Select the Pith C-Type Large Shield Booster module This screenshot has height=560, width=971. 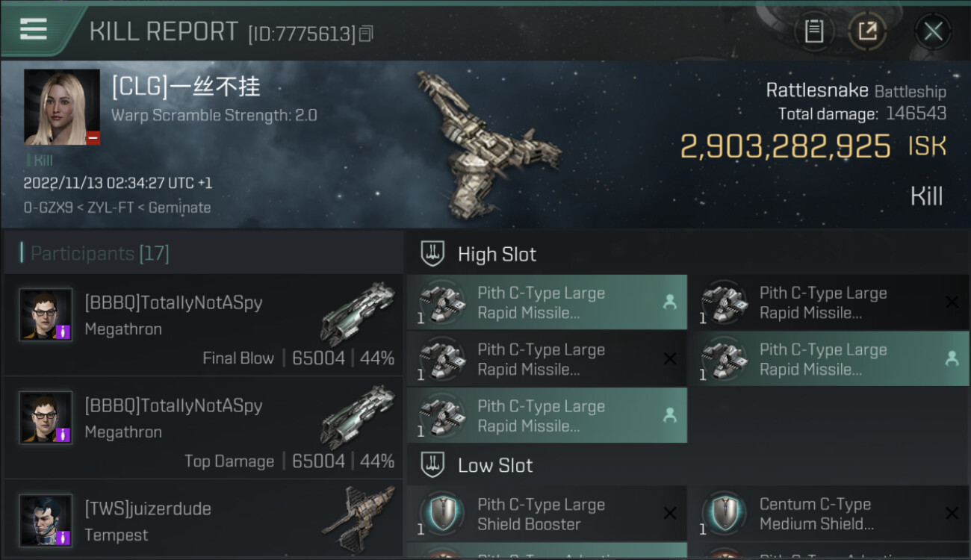547,514
